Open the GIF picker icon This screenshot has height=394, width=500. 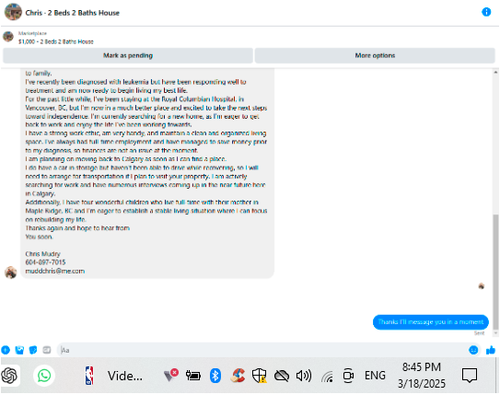(47, 350)
